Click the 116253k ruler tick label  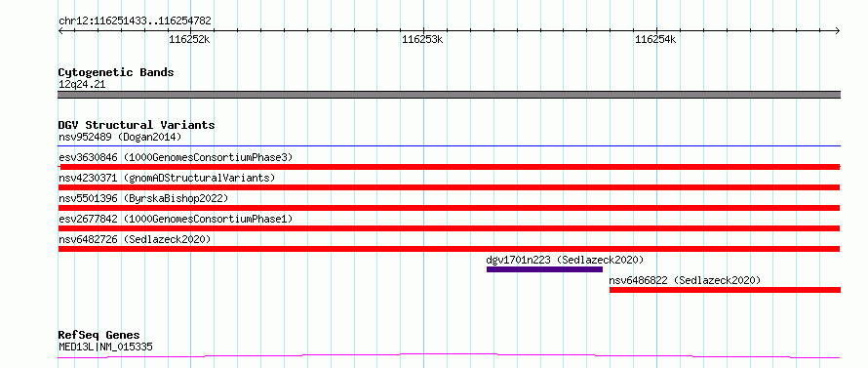[x=423, y=39]
